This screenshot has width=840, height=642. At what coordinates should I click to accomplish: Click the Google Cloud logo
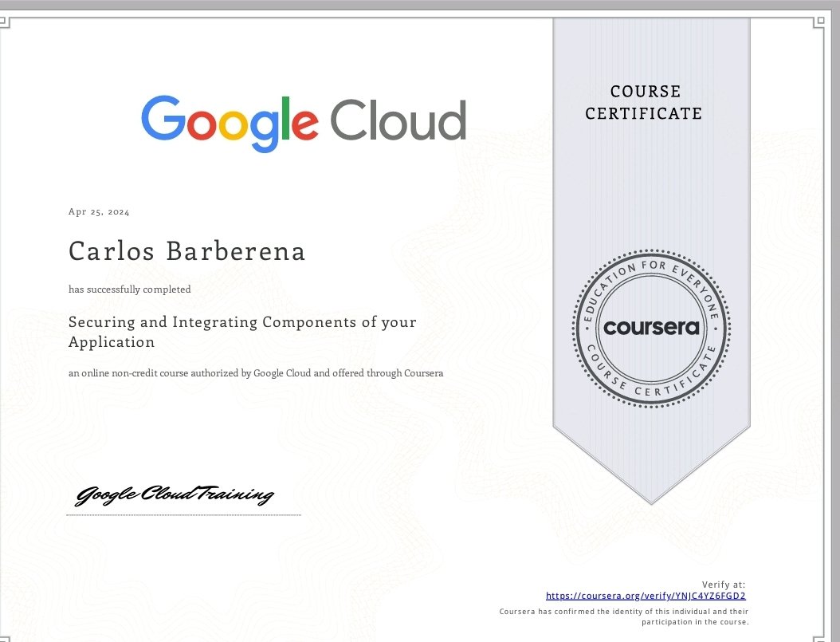(303, 120)
